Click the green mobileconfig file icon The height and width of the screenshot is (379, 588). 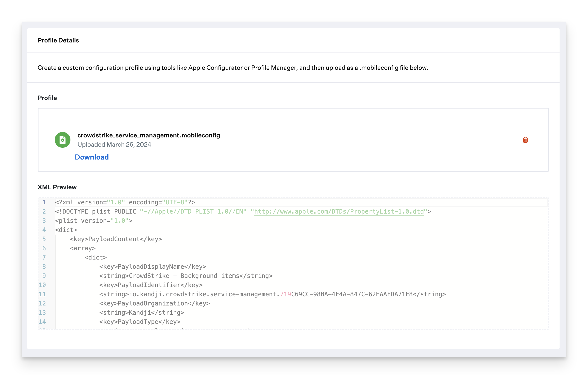(63, 140)
